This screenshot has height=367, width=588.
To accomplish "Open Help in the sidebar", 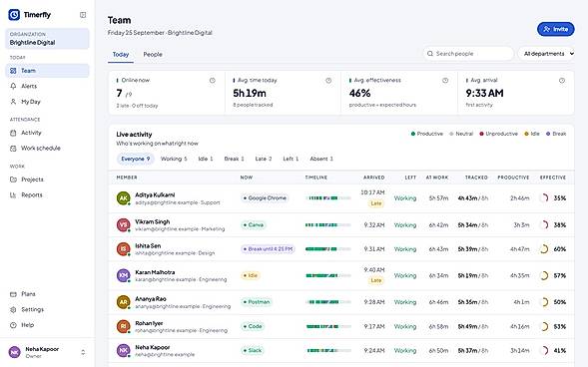I will point(47,325).
